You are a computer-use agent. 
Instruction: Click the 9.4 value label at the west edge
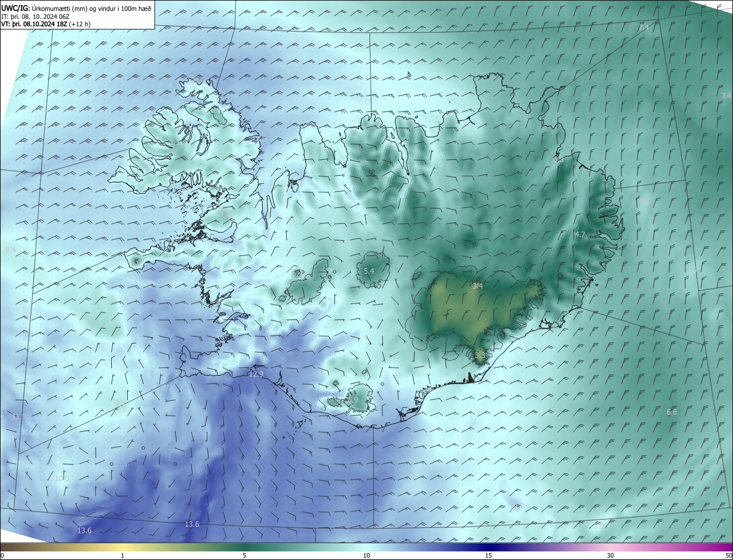pyautogui.click(x=10, y=250)
